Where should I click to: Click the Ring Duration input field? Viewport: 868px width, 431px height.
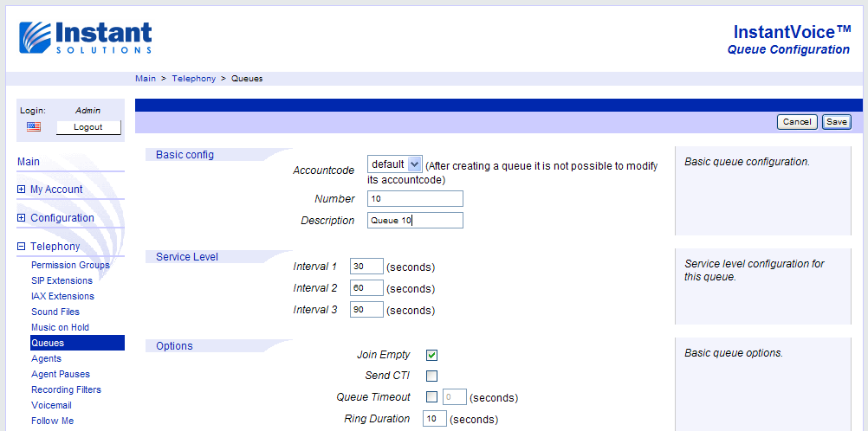434,419
